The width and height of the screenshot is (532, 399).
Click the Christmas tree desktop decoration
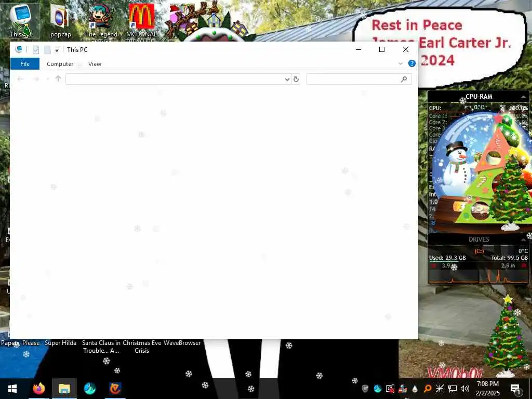tap(507, 336)
